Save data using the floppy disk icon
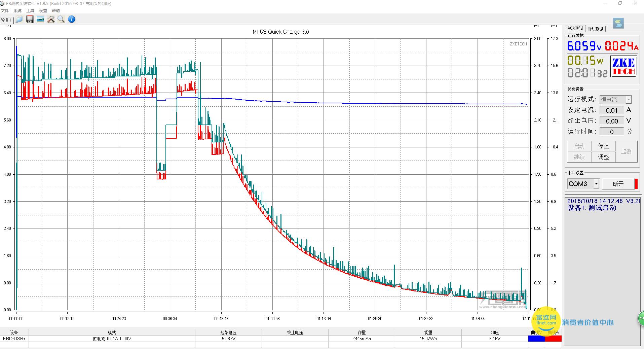Viewport: 644px width, 349px height. pyautogui.click(x=30, y=19)
